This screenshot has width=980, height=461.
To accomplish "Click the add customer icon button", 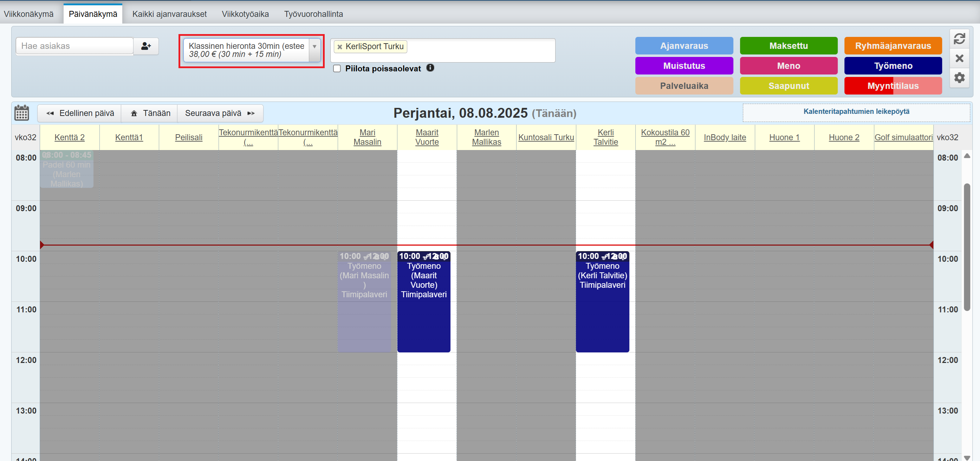I will [146, 46].
